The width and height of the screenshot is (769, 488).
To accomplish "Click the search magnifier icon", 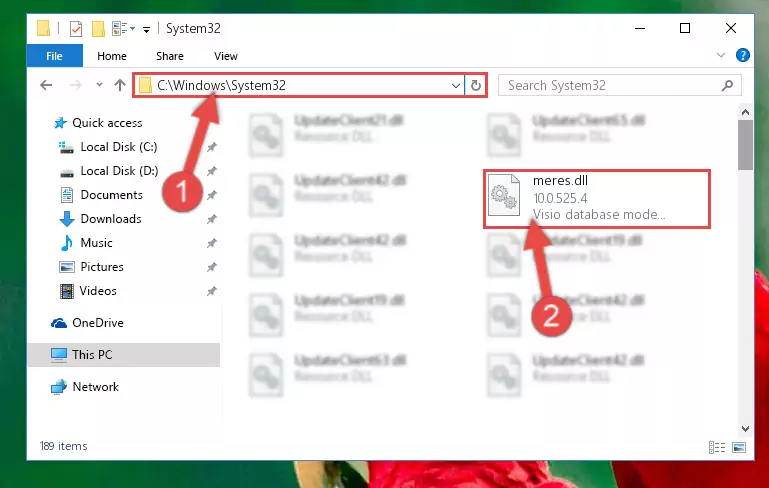I will 727,85.
